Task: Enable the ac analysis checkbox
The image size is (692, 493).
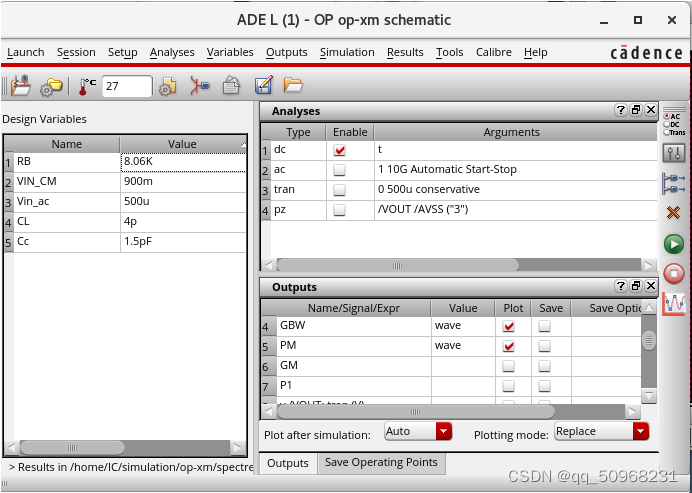Action: tap(340, 170)
